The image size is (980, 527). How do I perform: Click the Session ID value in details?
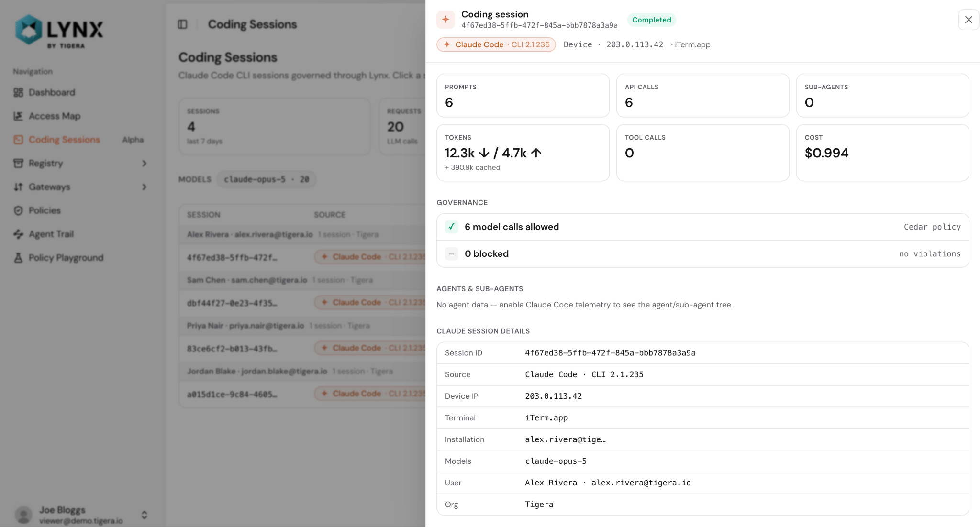coord(610,353)
